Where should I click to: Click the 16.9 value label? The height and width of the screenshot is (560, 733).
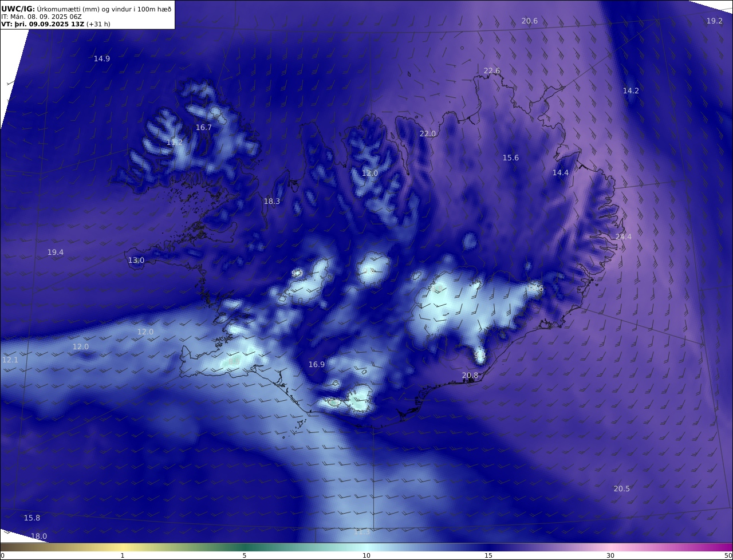point(317,364)
